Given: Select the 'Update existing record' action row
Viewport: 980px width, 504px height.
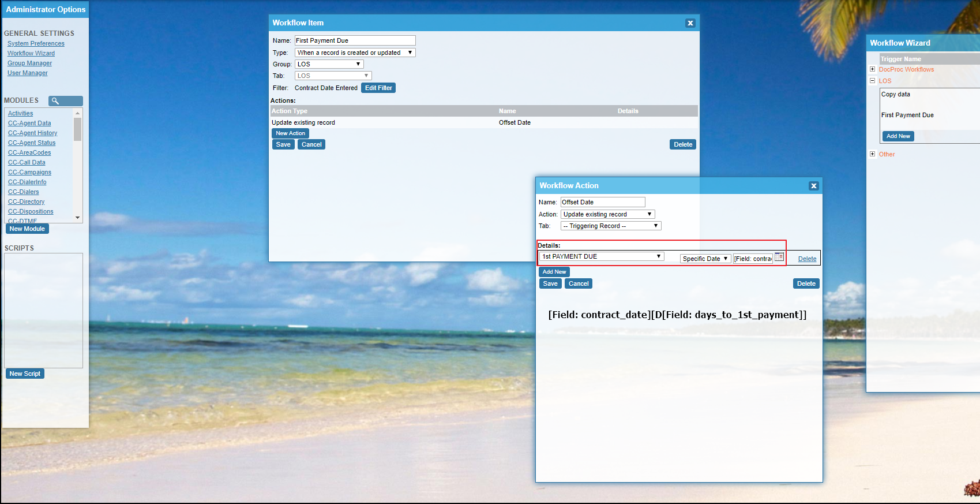Looking at the screenshot, I should point(483,122).
